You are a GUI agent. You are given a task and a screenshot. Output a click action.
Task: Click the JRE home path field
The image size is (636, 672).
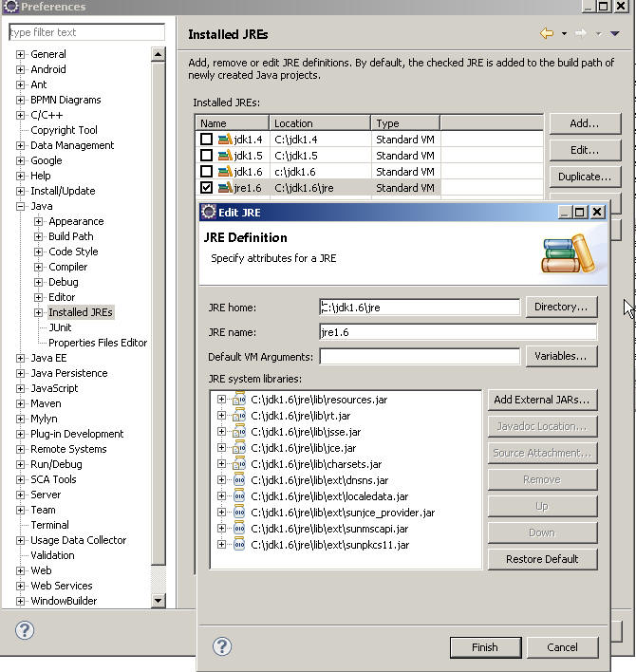tap(420, 308)
